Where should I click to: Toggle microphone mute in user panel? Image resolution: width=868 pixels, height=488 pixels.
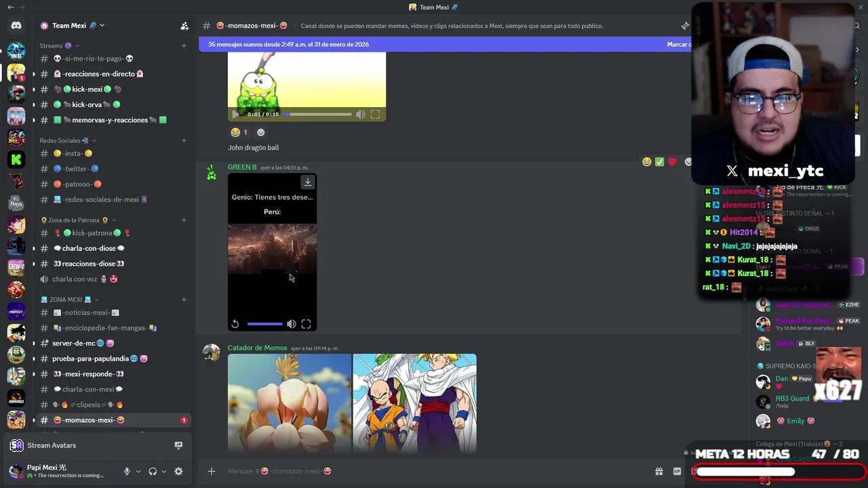click(x=127, y=471)
